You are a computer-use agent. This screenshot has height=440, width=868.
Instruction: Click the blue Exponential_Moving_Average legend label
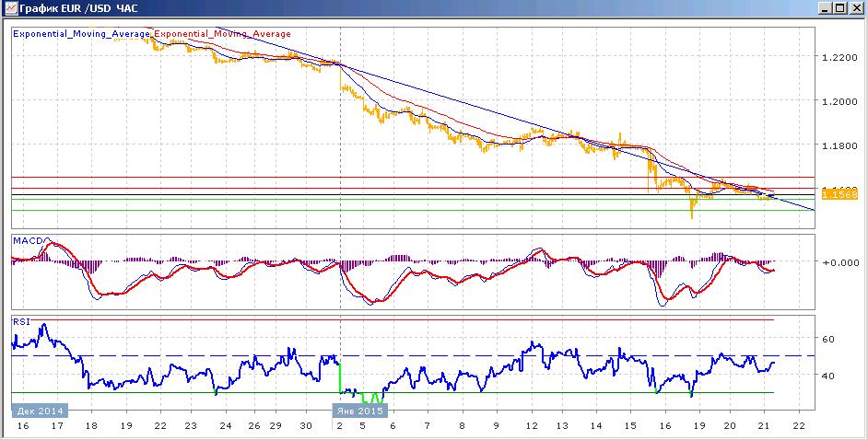(x=81, y=34)
